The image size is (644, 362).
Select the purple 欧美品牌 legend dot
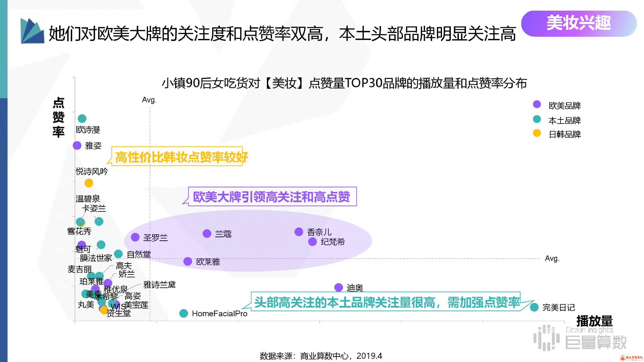tap(537, 104)
